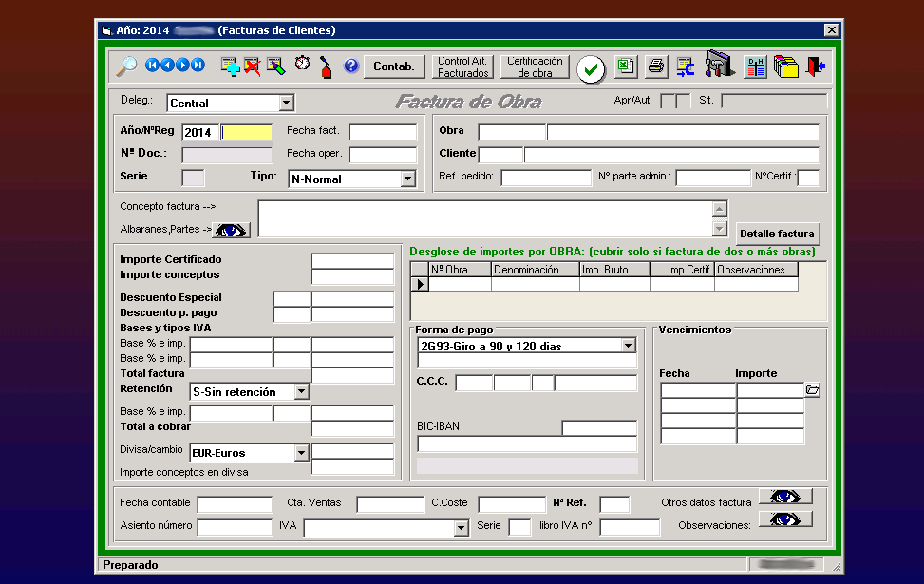924x584 pixels.
Task: Go to the next record
Action: pos(182,65)
